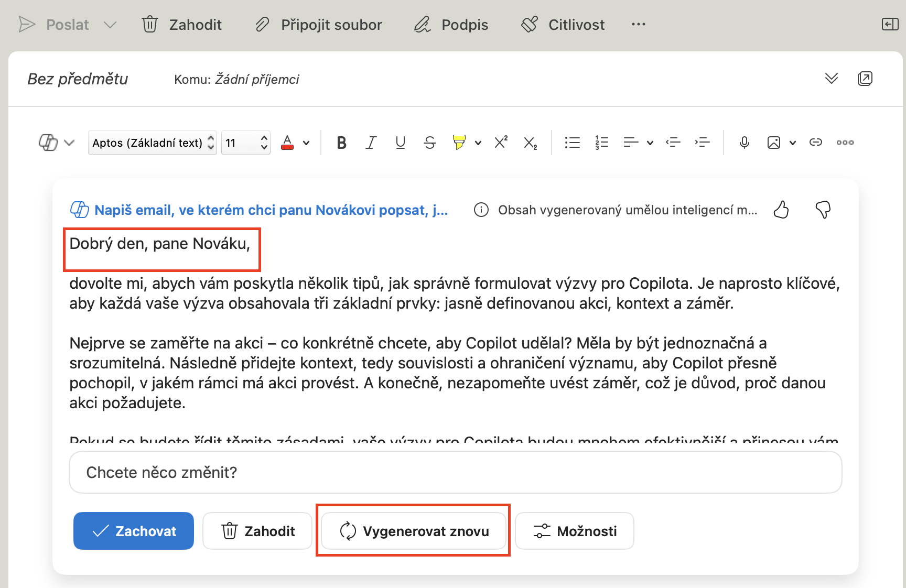The image size is (906, 588).
Task: Click the thumbs up feedback icon
Action: (781, 210)
